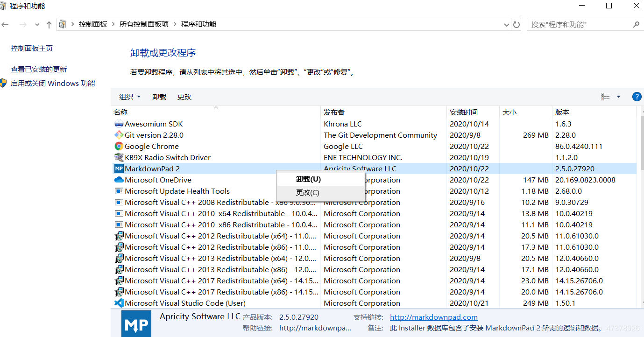Click the Google Chrome icon in list
Image resolution: width=644 pixels, height=337 pixels.
point(119,146)
